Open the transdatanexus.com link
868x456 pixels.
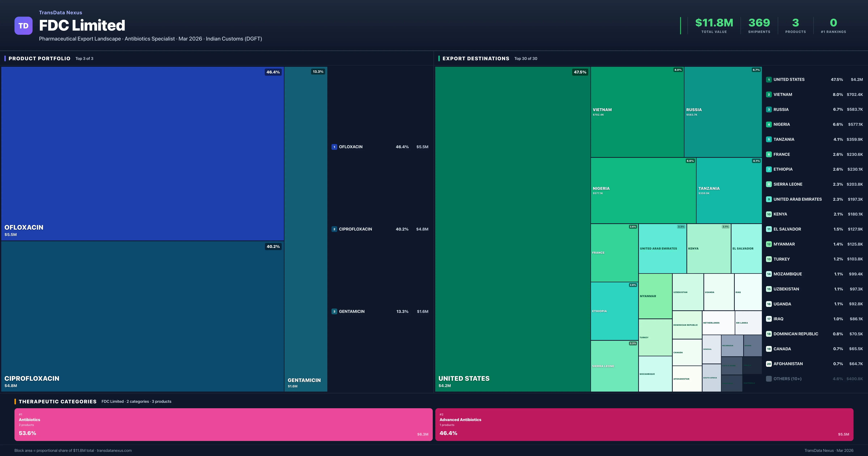click(x=114, y=450)
